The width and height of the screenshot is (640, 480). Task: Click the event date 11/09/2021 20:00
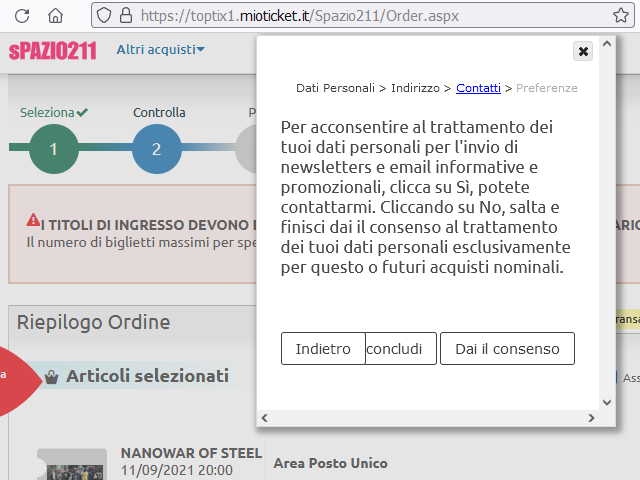point(177,470)
